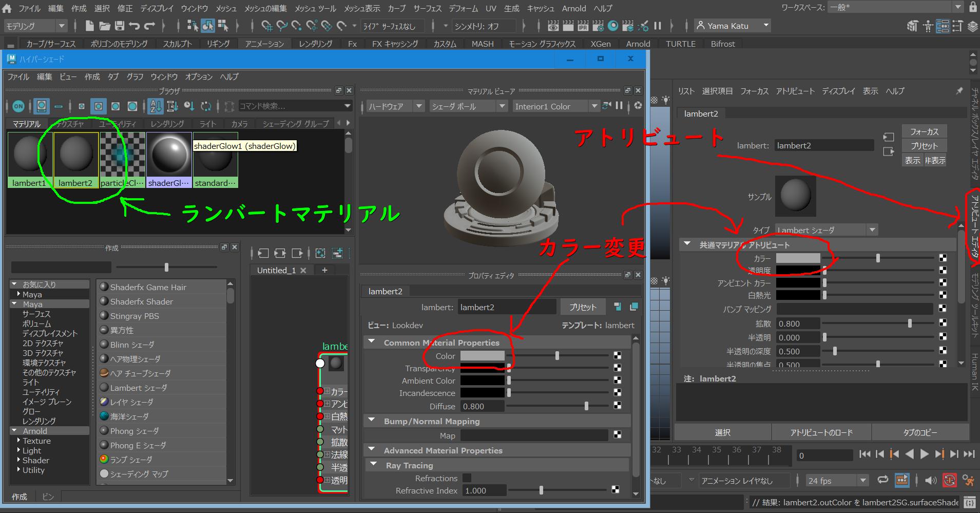The image size is (980, 513).
Task: Toggle the Tool Settings sidebar icon
Action: click(x=957, y=26)
